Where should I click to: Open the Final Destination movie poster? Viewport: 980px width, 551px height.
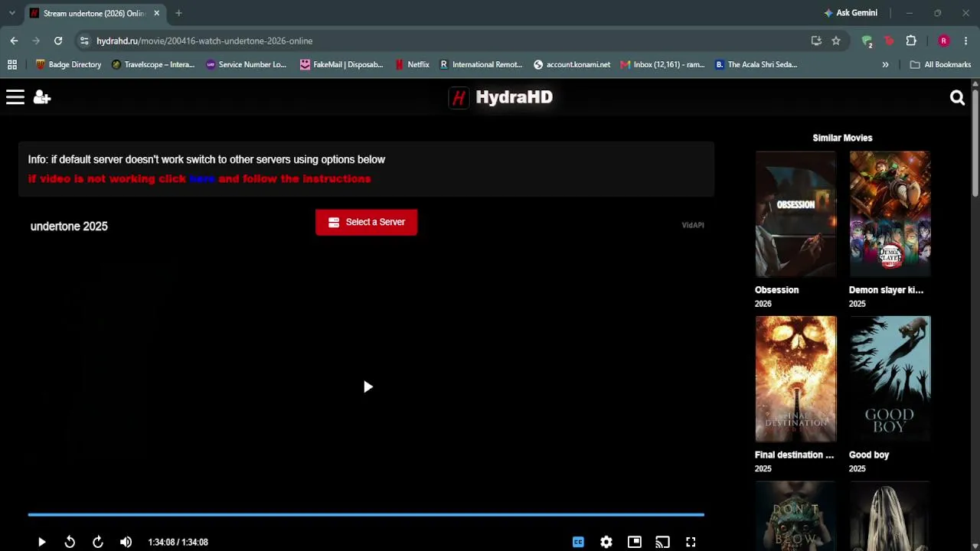[795, 379]
